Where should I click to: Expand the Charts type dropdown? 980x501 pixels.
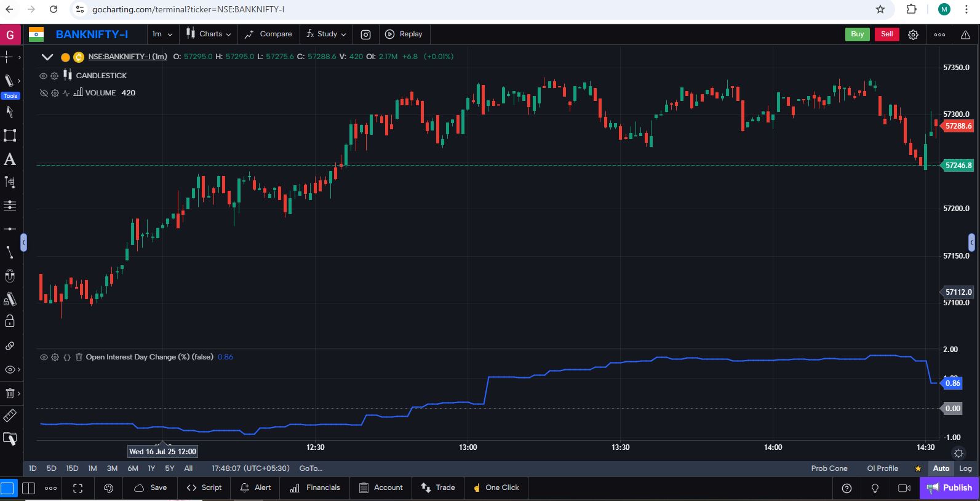coord(209,34)
